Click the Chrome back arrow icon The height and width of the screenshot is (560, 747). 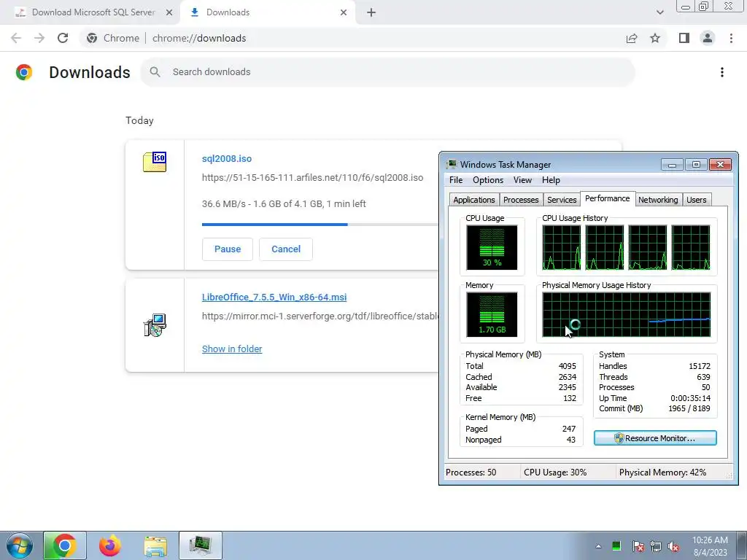16,38
